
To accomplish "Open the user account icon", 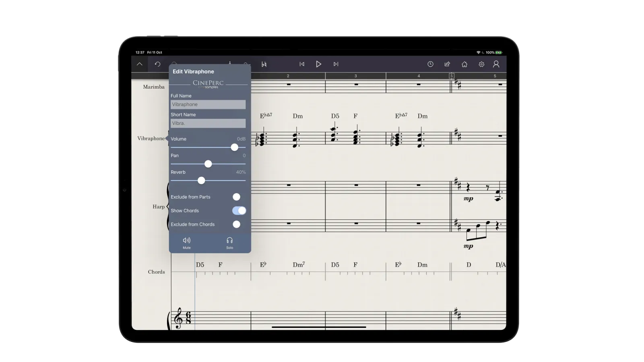I will click(496, 64).
